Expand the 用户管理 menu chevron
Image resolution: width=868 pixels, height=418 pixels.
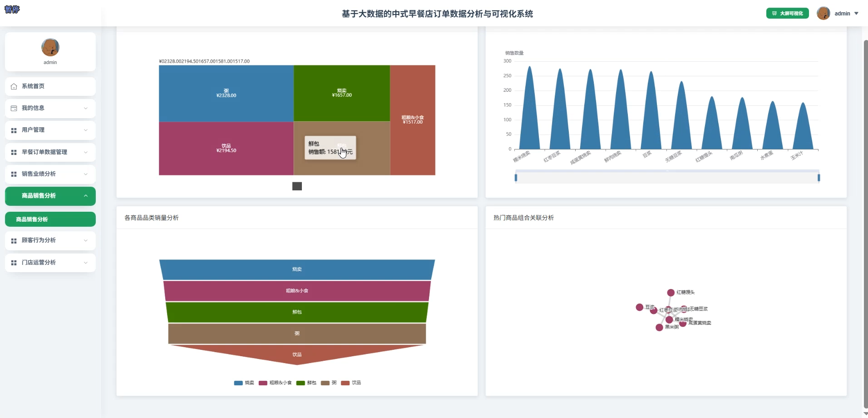86,130
